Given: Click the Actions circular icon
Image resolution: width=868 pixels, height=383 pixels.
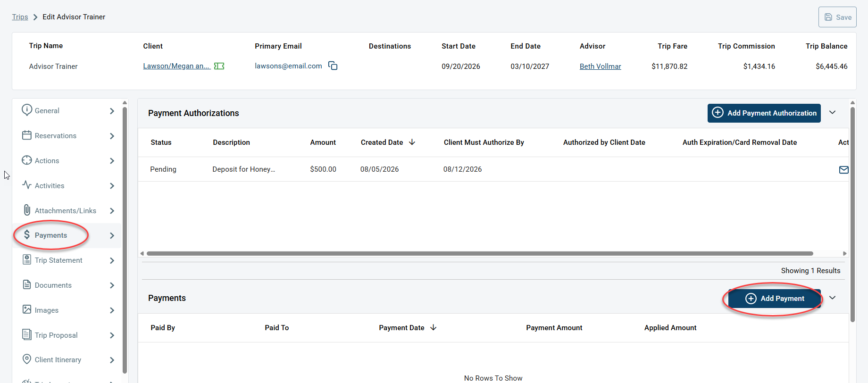Looking at the screenshot, I should point(27,160).
